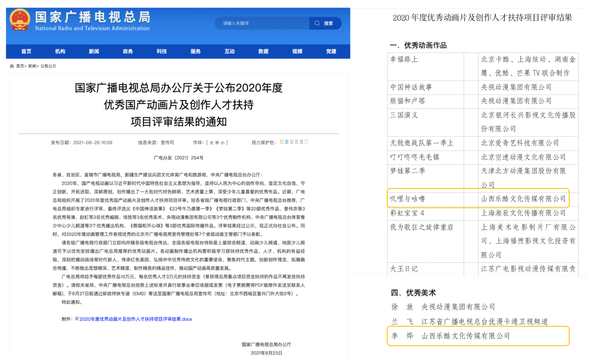The height and width of the screenshot is (364, 606).
Task: Click the magnifier 搜索 search button
Action: [x=324, y=23]
